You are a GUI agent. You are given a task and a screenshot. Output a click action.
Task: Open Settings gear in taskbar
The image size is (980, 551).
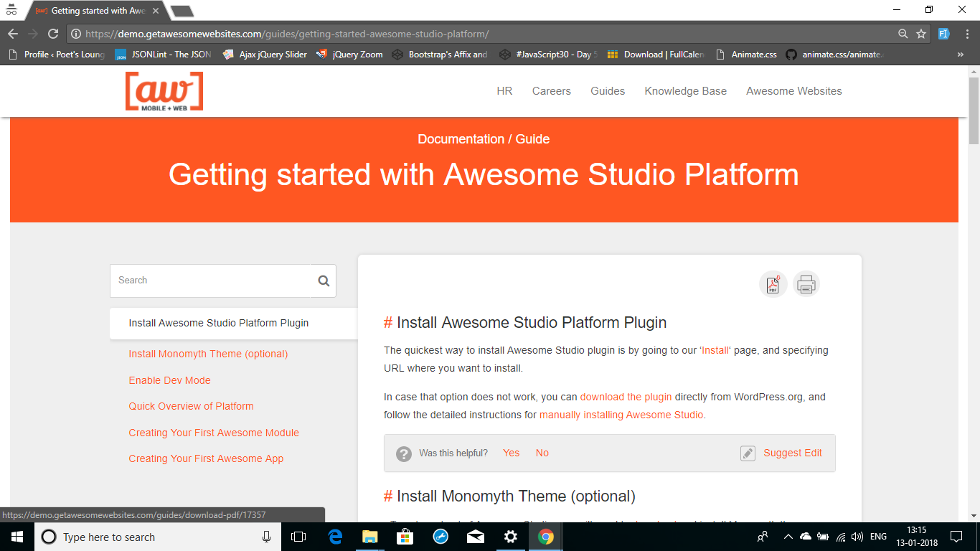(x=510, y=537)
